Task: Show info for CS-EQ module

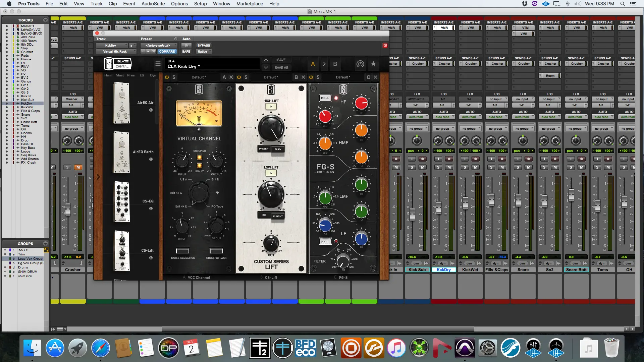Action: click(x=151, y=208)
